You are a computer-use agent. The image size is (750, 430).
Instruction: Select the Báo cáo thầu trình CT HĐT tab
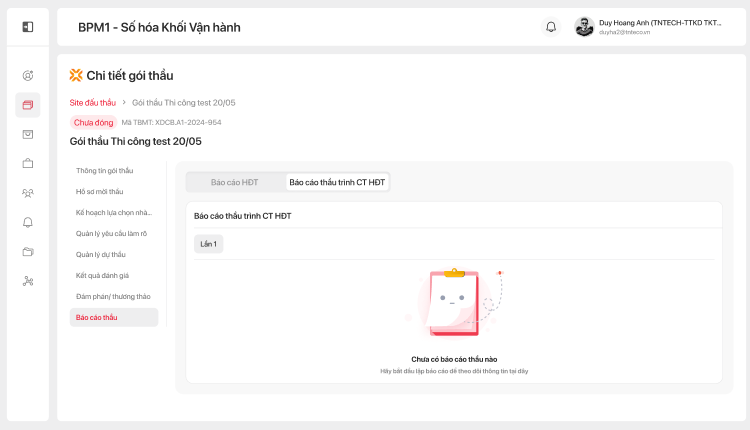tap(337, 182)
